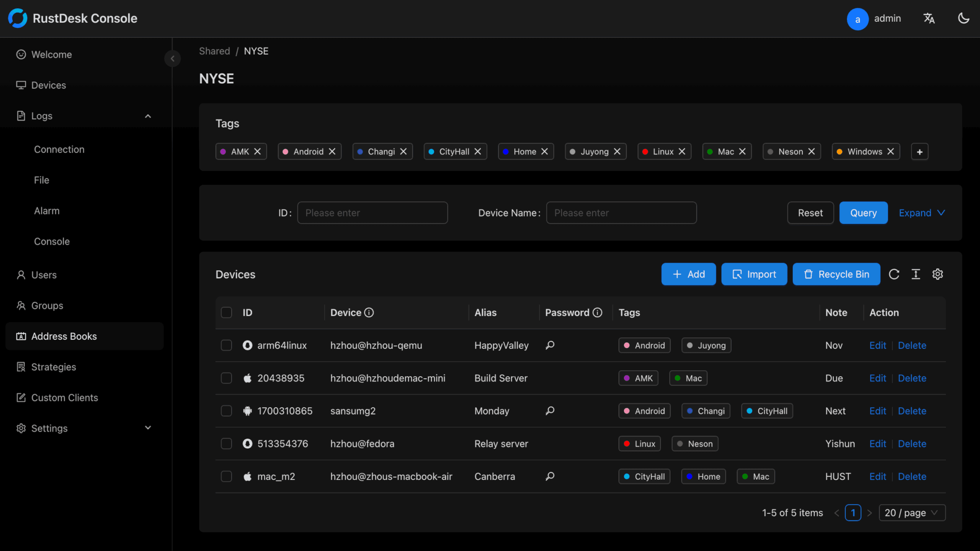The height and width of the screenshot is (551, 980).
Task: Check the select-all checkbox in the table header
Action: tap(227, 312)
